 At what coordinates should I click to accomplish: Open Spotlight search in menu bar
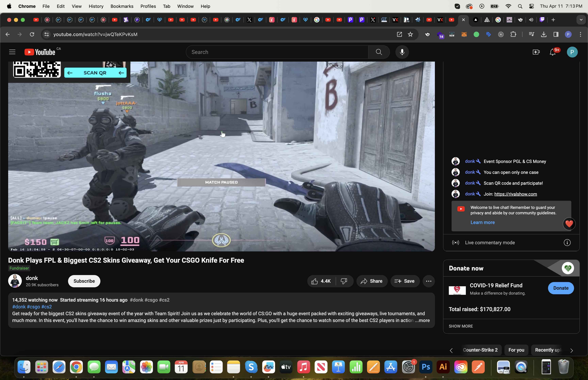point(520,6)
